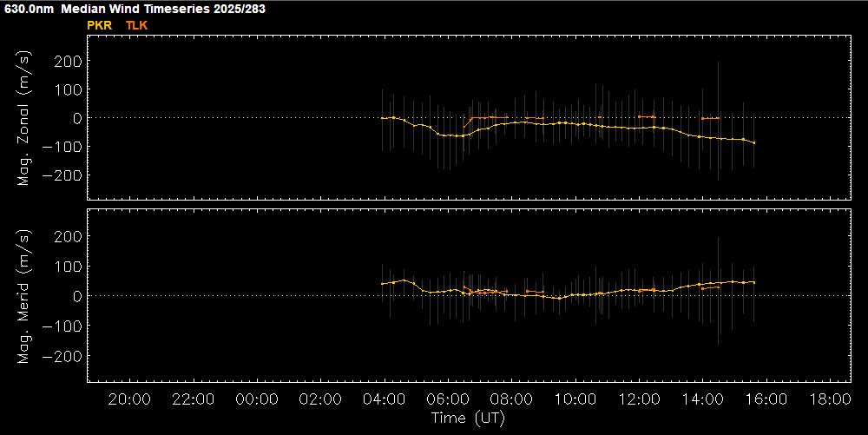868x435 pixels.
Task: Pick the 14:00 time tick label
Action: pyautogui.click(x=702, y=399)
